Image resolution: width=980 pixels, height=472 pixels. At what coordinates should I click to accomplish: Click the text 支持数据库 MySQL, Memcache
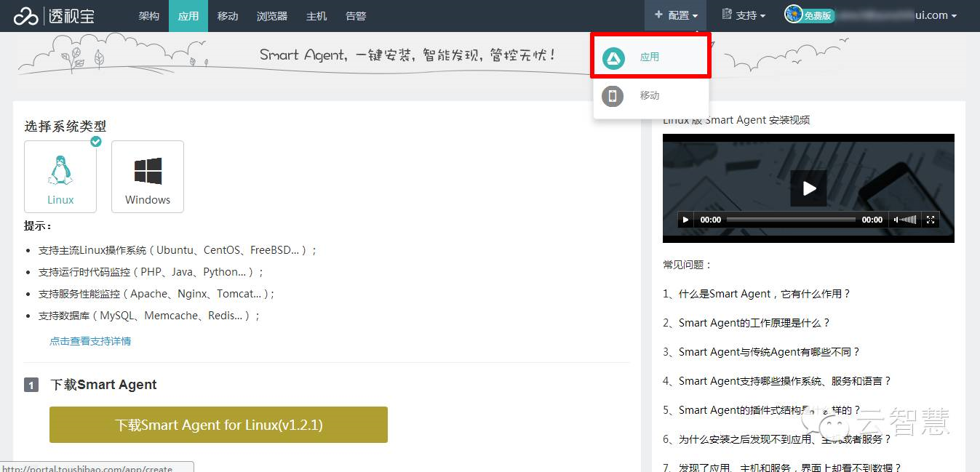150,316
